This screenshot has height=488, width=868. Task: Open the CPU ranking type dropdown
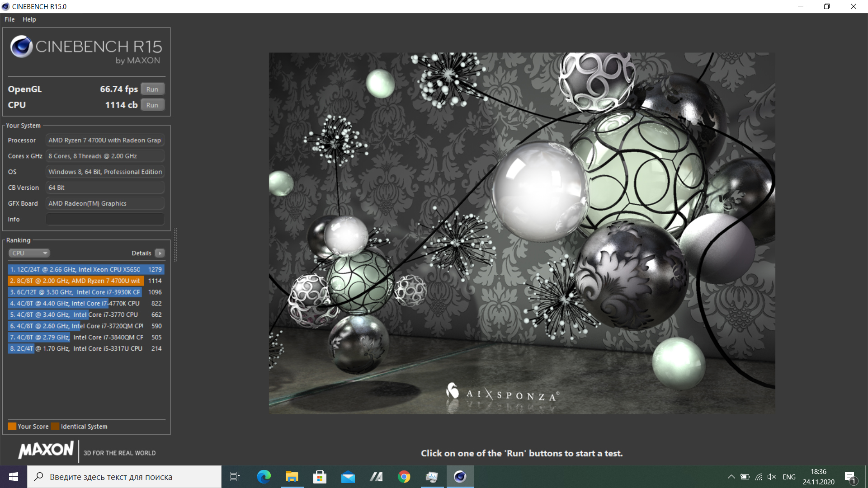point(29,253)
